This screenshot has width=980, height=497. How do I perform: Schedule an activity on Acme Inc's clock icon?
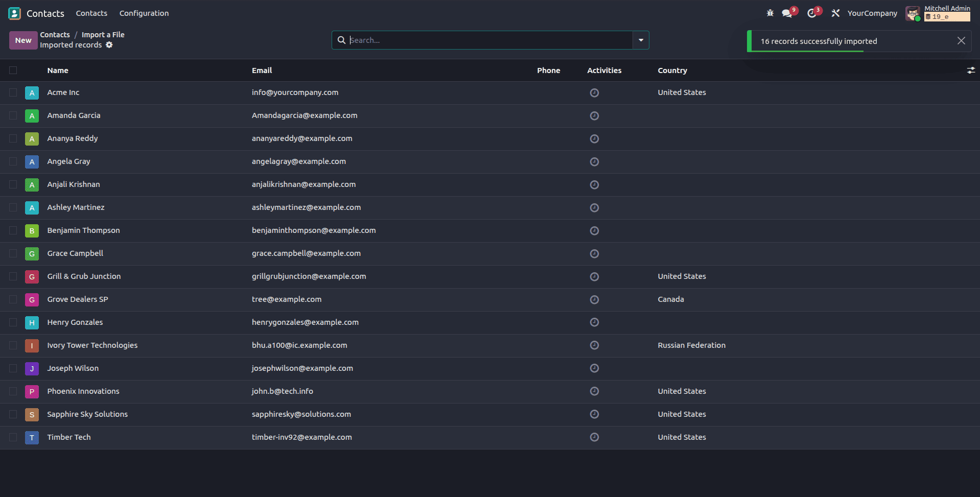click(x=594, y=92)
